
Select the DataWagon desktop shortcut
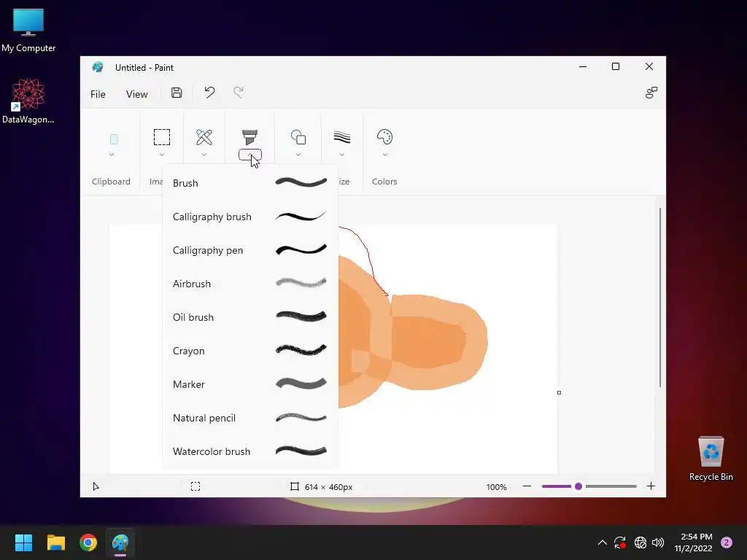point(28,101)
